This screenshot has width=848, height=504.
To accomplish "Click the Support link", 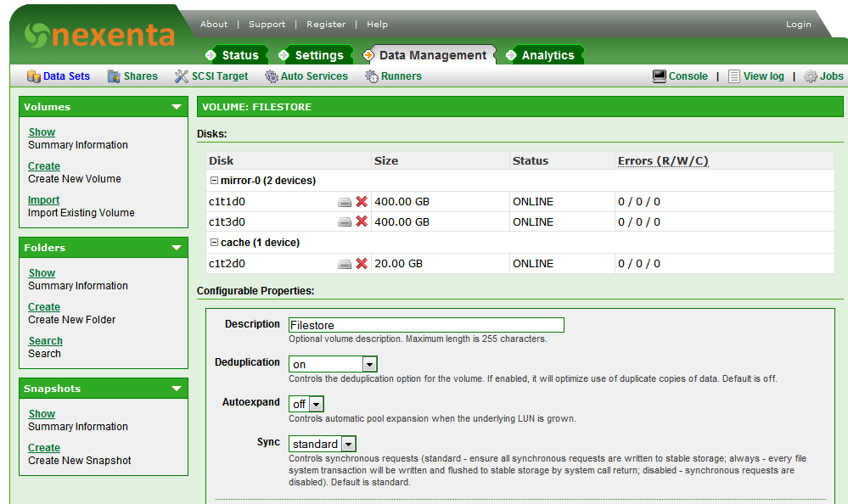I will click(x=267, y=25).
